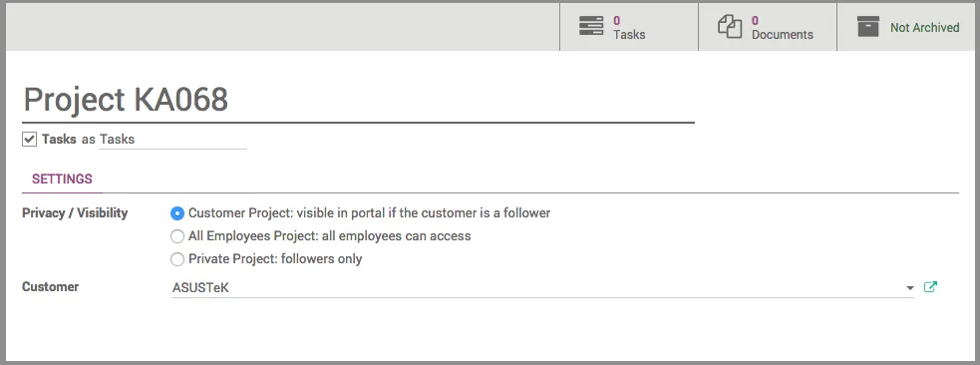Click the archive box icon
980x365 pixels.
coord(868,26)
